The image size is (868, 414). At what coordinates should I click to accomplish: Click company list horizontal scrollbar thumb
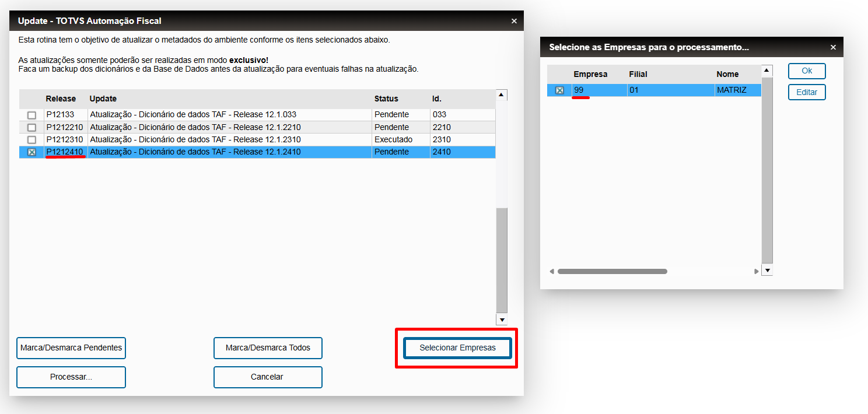coord(612,272)
